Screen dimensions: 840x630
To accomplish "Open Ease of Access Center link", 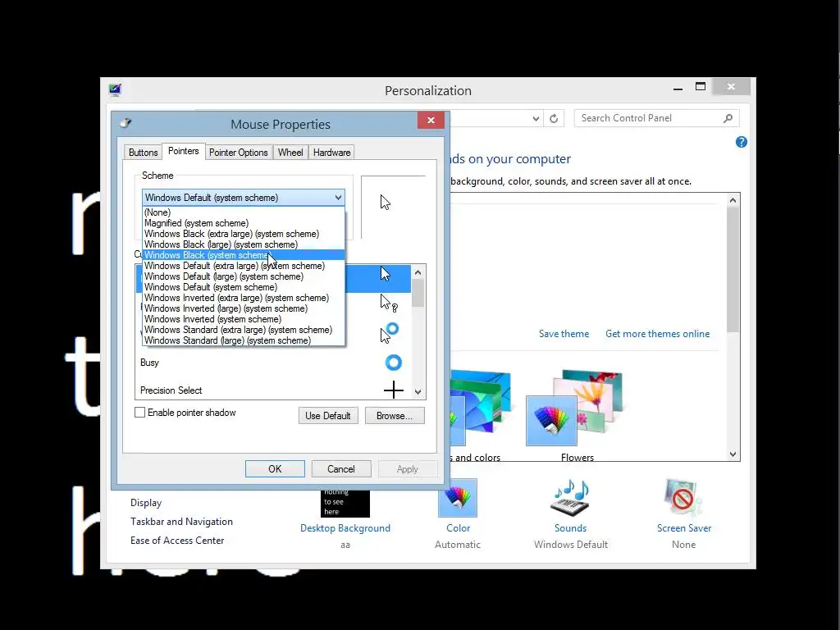I will click(x=177, y=541).
